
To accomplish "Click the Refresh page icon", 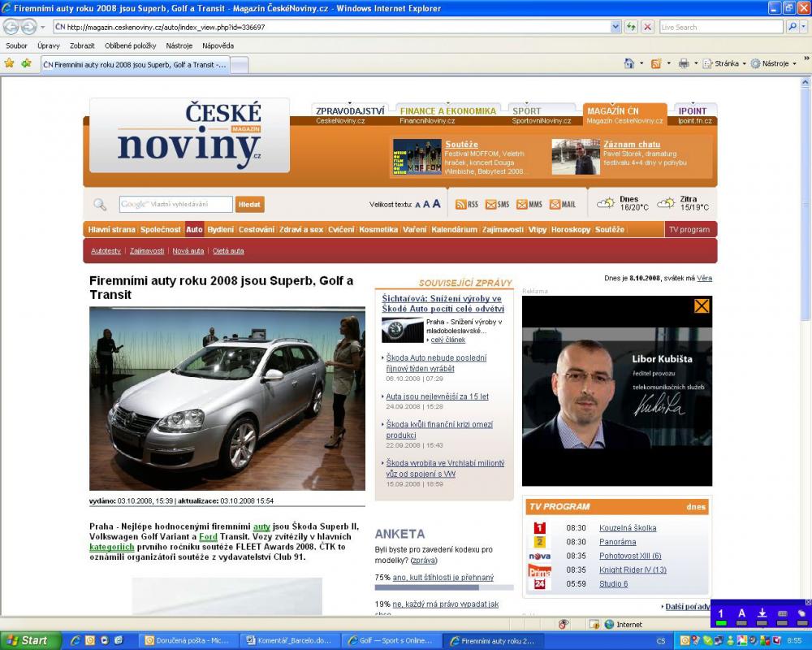I will (x=631, y=27).
